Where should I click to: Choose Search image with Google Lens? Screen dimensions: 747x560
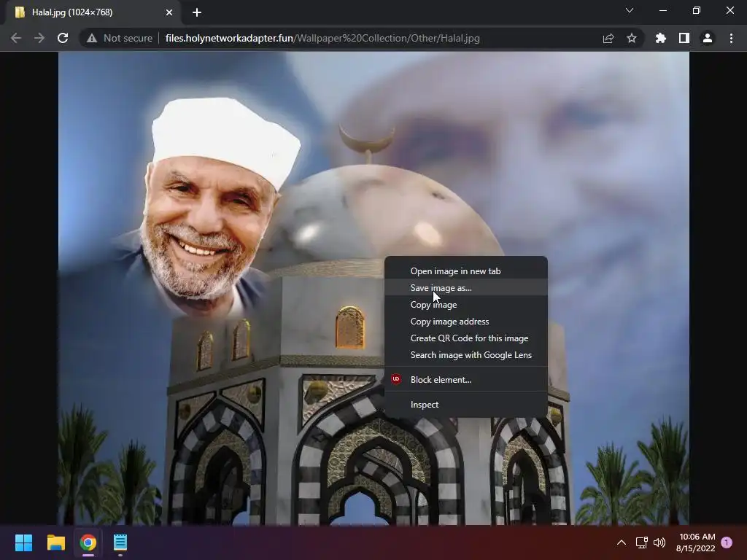pyautogui.click(x=465, y=355)
